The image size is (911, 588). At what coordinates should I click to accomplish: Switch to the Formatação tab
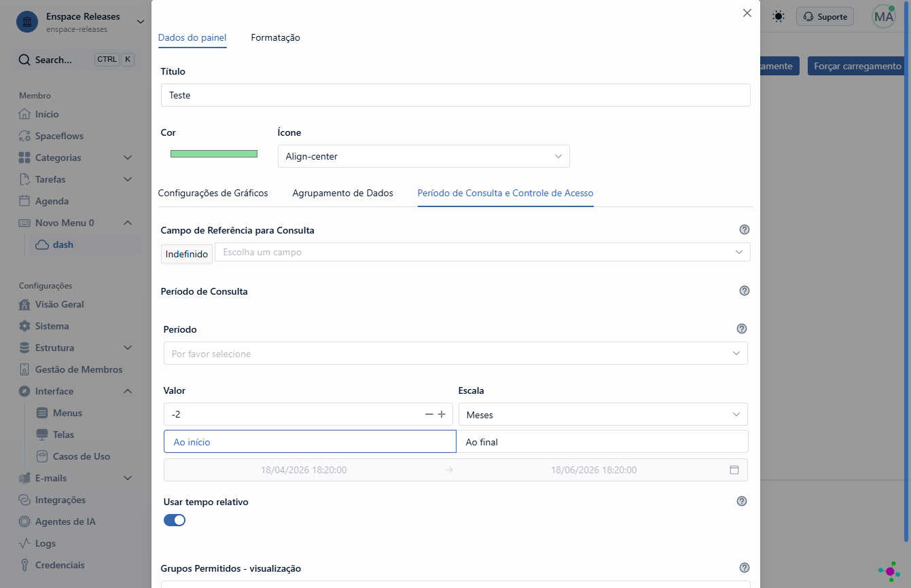[x=276, y=37]
